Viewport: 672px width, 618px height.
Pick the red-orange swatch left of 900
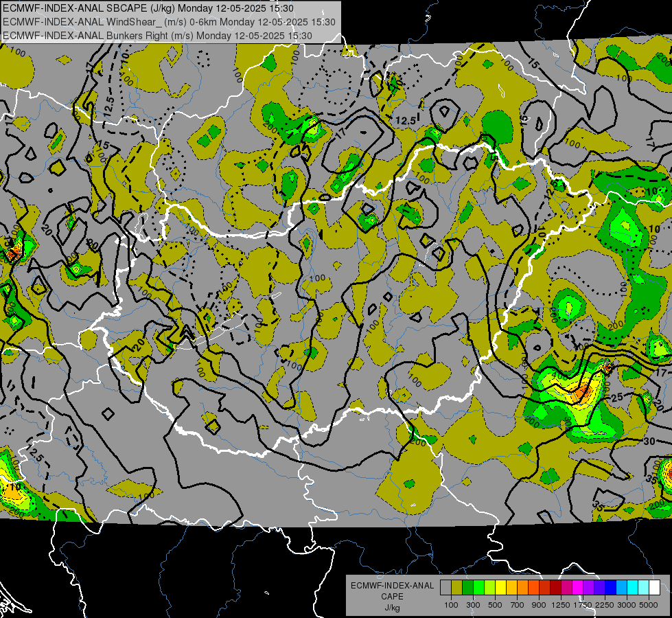click(x=533, y=588)
